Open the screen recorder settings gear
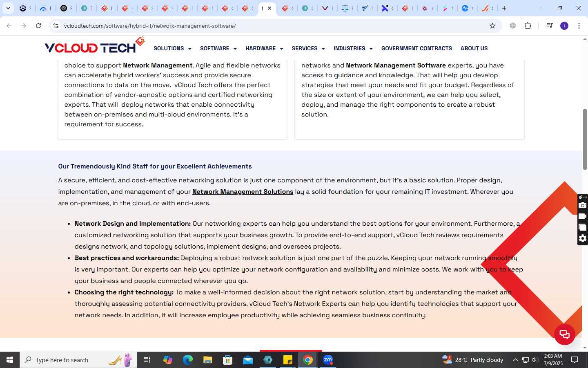 [583, 238]
